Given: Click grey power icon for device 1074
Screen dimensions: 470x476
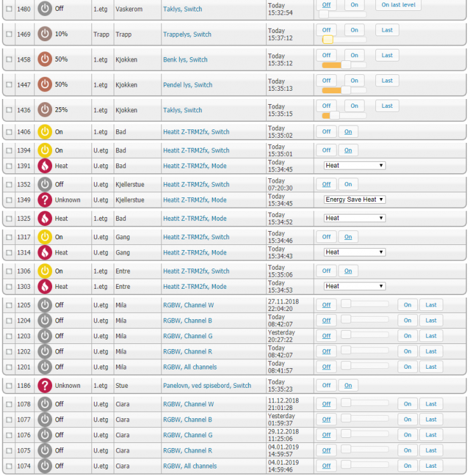Looking at the screenshot, I should [44, 466].
